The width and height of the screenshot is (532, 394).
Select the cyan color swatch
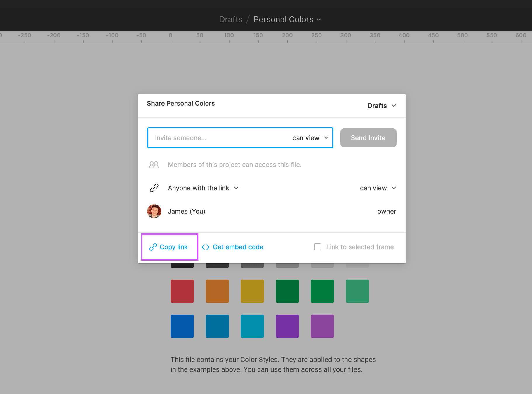pyautogui.click(x=252, y=326)
